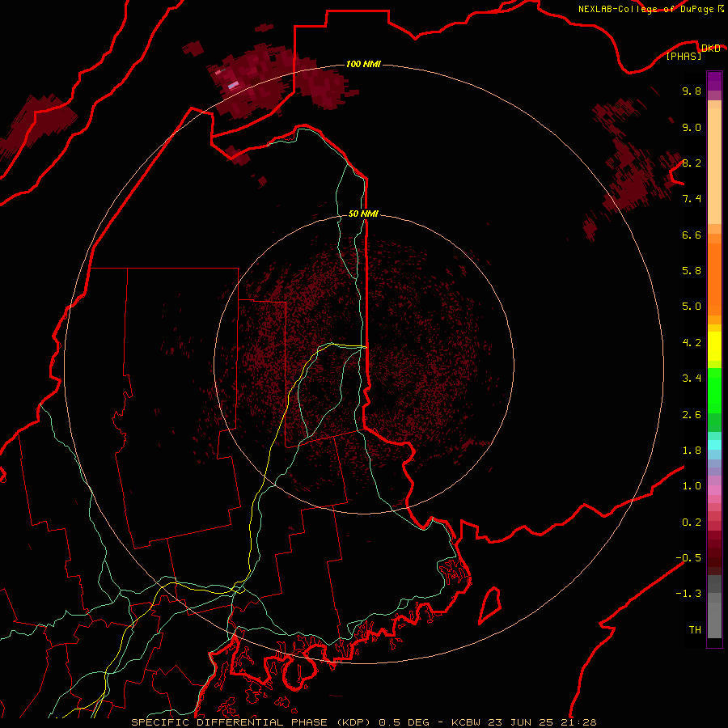Click the -0.5 scale value
Image resolution: width=728 pixels, height=728 pixels.
coord(688,558)
